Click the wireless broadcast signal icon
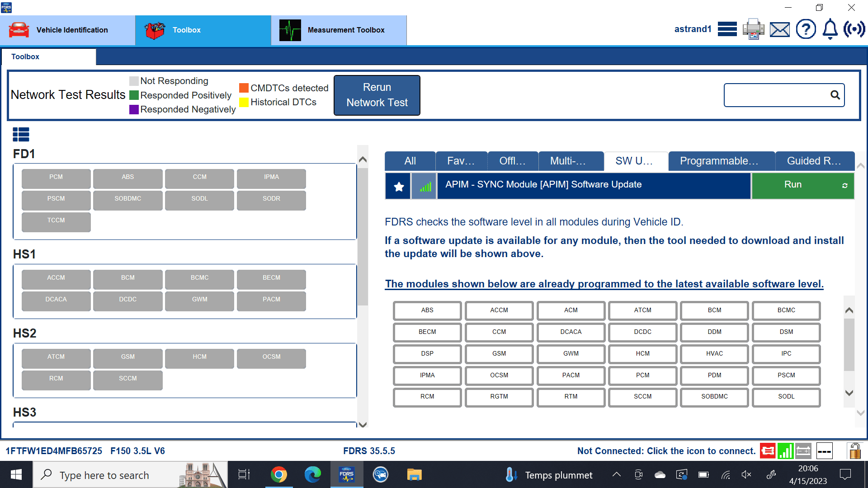The image size is (868, 488). click(x=854, y=29)
